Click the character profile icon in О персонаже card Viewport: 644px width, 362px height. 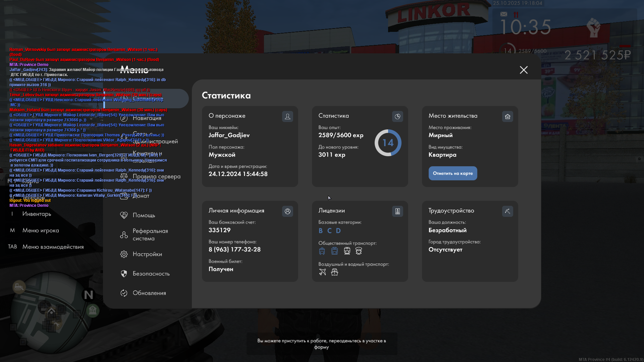pos(287,116)
